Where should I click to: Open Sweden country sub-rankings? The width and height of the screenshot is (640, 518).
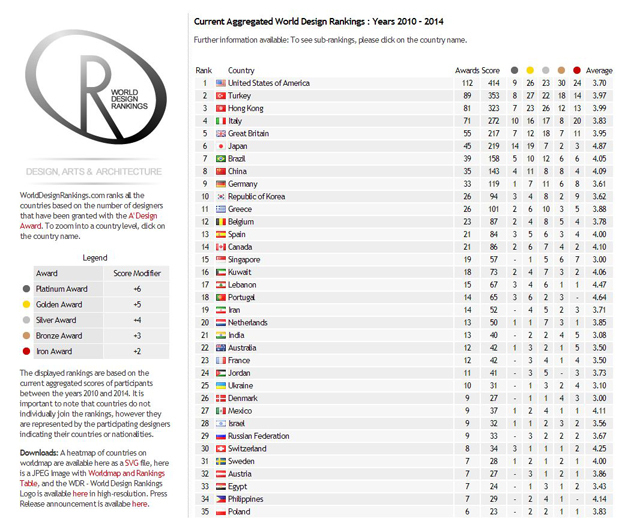[x=241, y=462]
